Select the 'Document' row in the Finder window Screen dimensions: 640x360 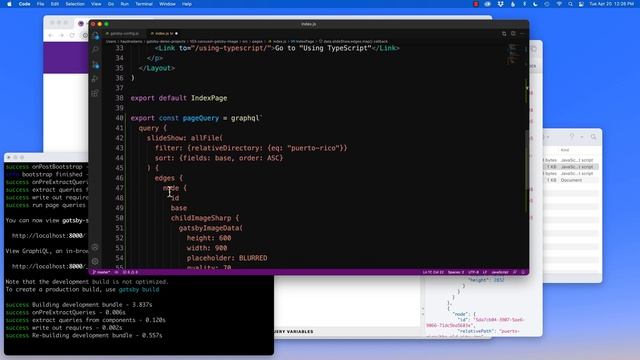(x=571, y=180)
